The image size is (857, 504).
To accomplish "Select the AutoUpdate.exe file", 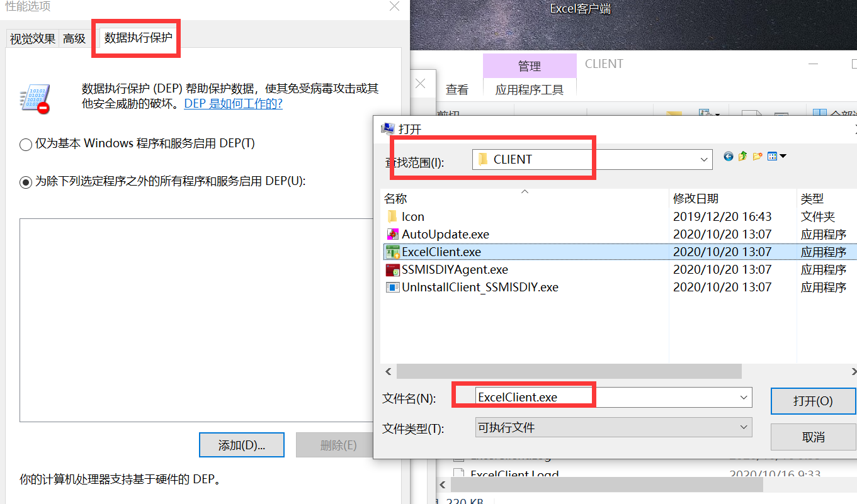I will [445, 234].
